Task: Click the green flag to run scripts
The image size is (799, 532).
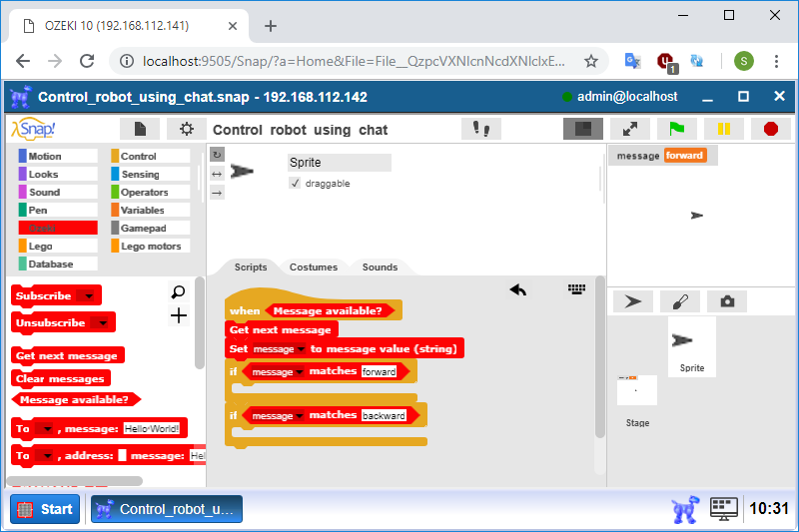Action: tap(677, 129)
